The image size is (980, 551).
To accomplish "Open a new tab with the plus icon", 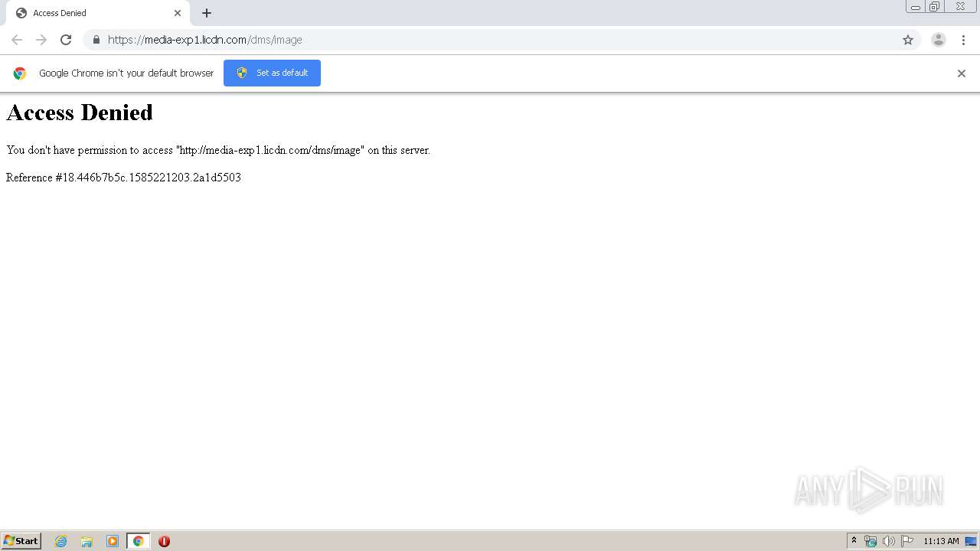I will point(207,13).
